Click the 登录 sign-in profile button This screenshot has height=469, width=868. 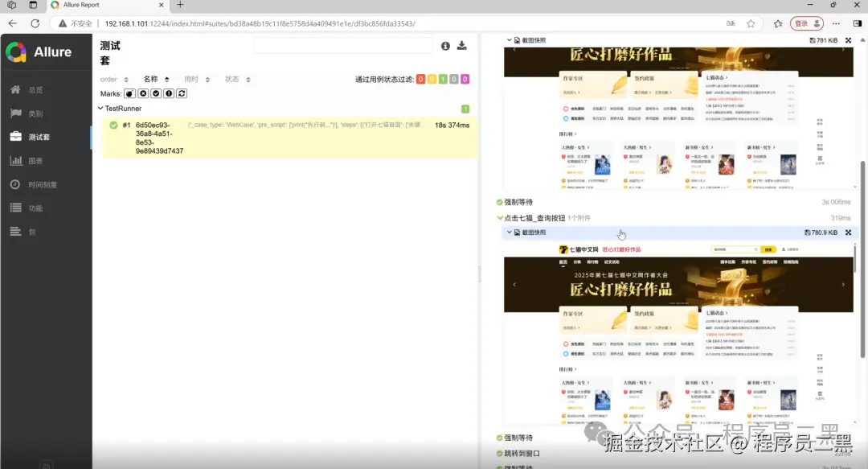[x=807, y=24]
